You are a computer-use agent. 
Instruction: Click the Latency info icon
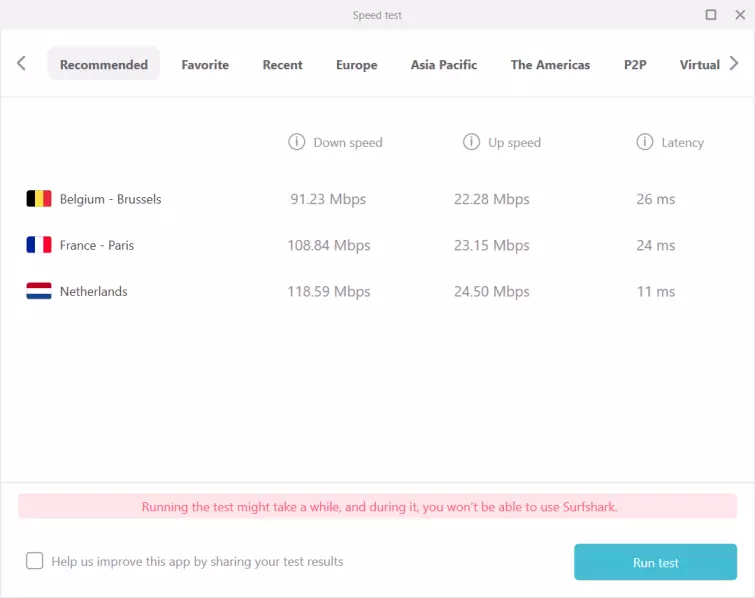[x=645, y=142]
